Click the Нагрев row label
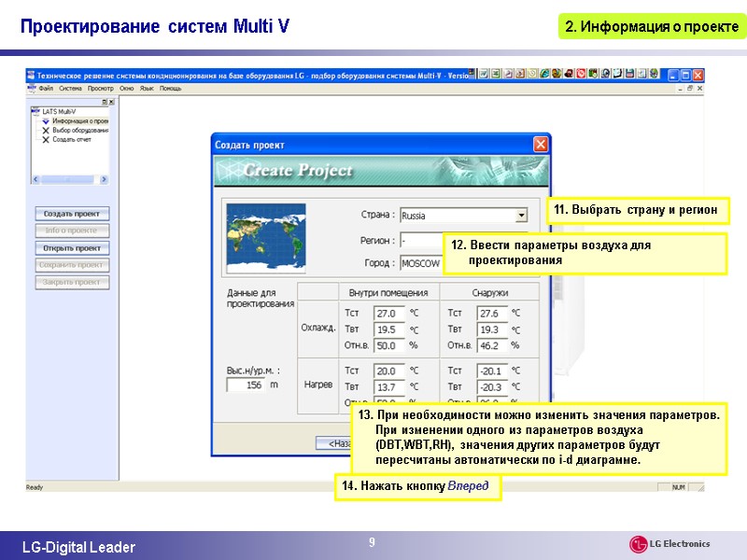The width and height of the screenshot is (747, 560). [317, 385]
